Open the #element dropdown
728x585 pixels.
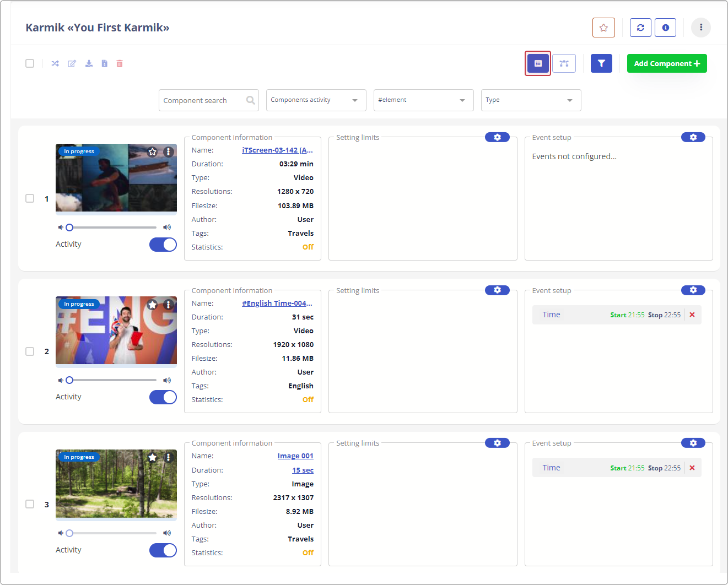(x=423, y=100)
